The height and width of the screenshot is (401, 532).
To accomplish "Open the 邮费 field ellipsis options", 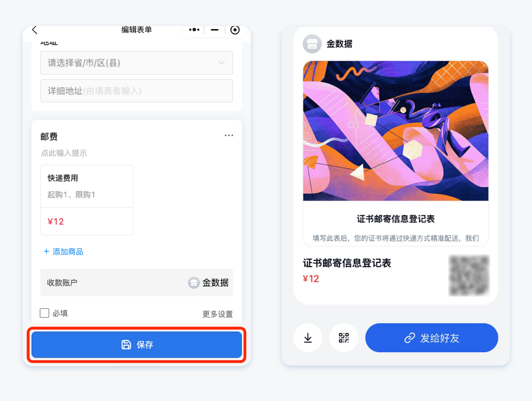I will (x=229, y=135).
